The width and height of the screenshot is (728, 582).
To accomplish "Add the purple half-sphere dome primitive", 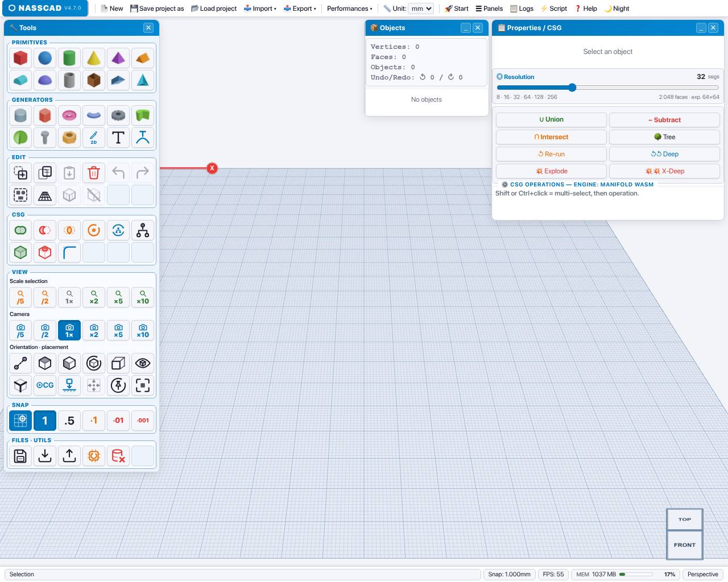I will 45,80.
